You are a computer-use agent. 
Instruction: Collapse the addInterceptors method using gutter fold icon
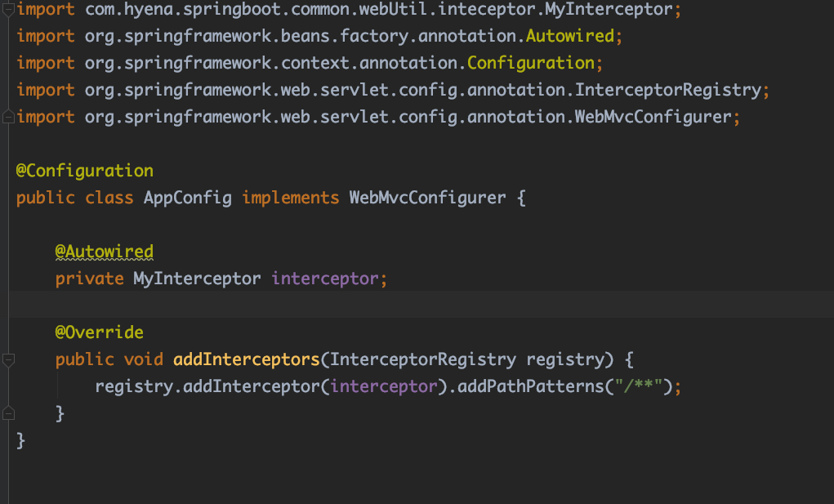(8, 359)
